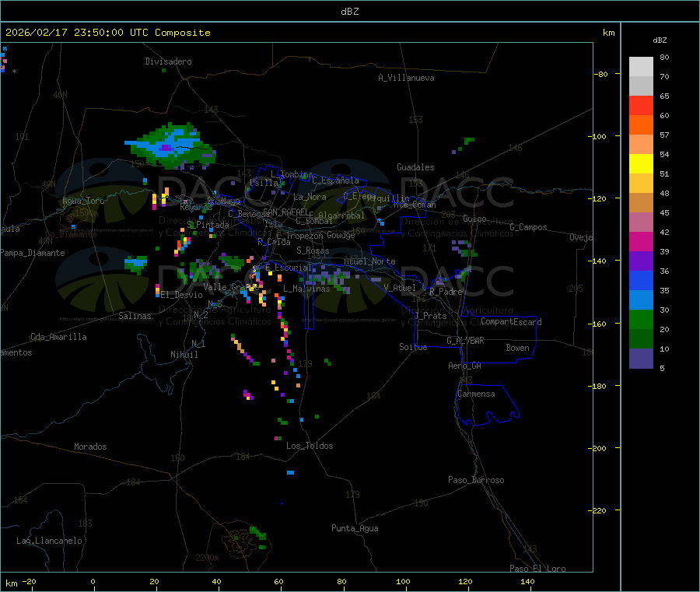Choose the light blue 30-35 dBZ swatch
This screenshot has height=592, width=700.
[x=641, y=300]
